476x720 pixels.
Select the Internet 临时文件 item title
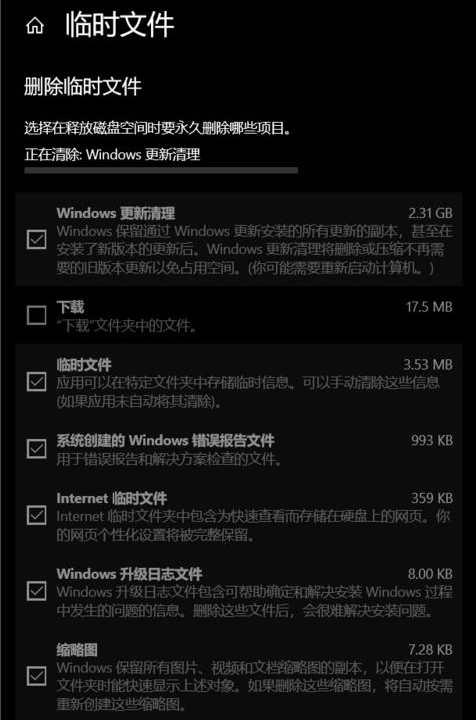pyautogui.click(x=112, y=498)
